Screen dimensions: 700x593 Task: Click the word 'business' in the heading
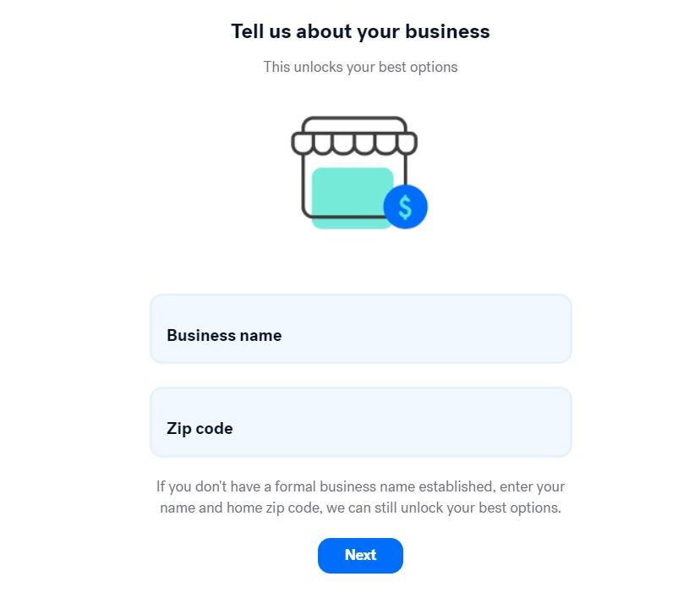pyautogui.click(x=447, y=31)
